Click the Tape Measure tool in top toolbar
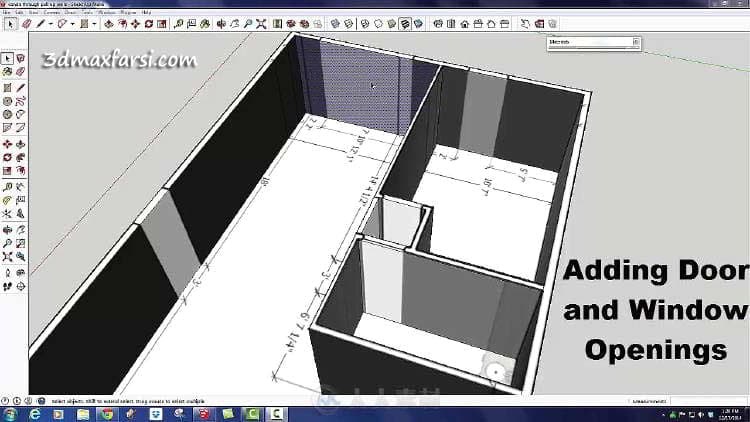Viewport: 750px width, 422px height. (178, 23)
